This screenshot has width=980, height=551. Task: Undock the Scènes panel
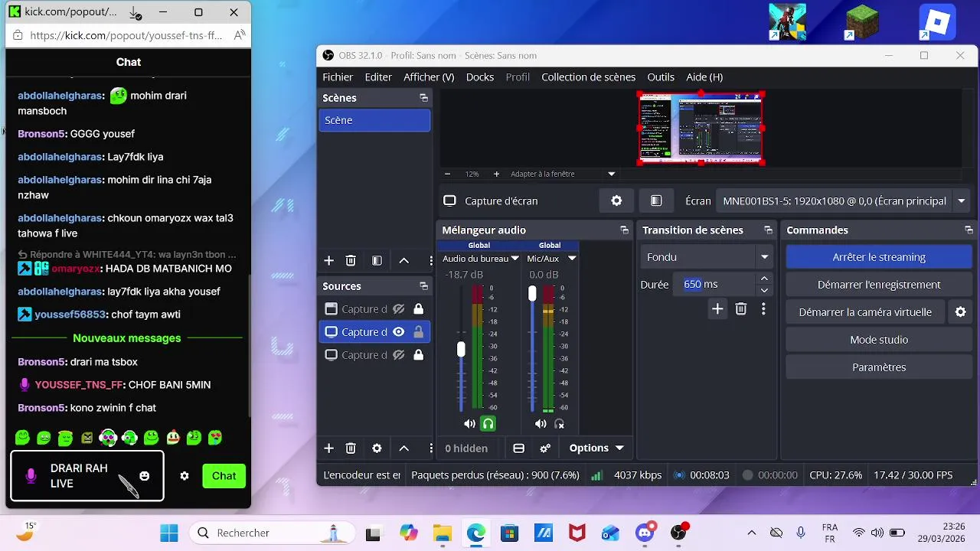click(423, 98)
